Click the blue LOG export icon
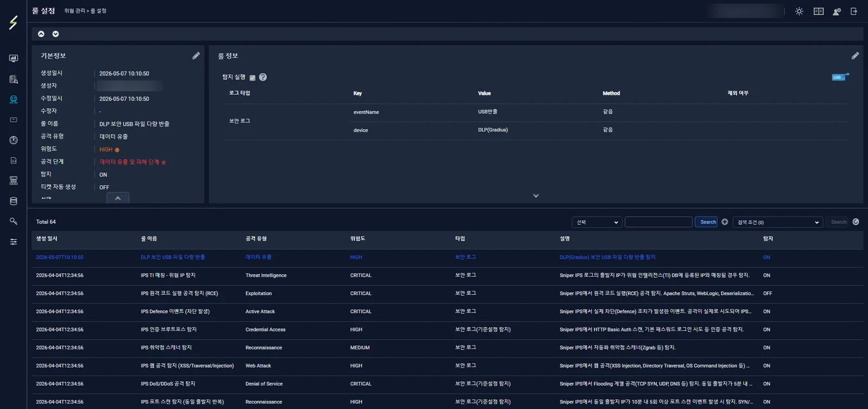868x409 pixels. pyautogui.click(x=840, y=77)
